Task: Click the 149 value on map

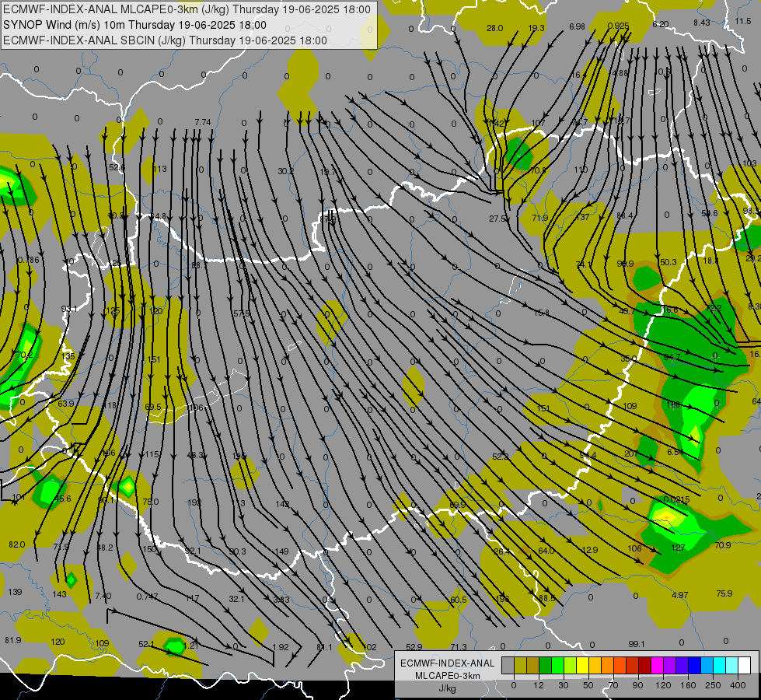Action: click(x=282, y=552)
